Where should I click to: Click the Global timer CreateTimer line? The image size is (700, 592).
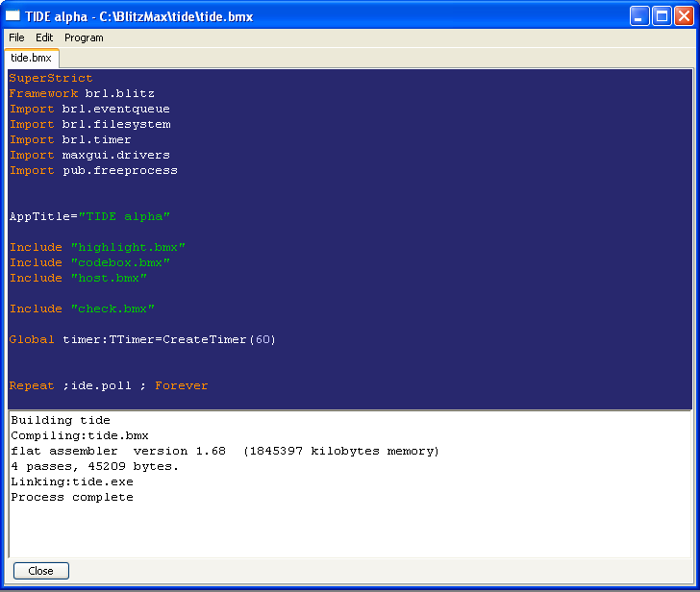142,340
